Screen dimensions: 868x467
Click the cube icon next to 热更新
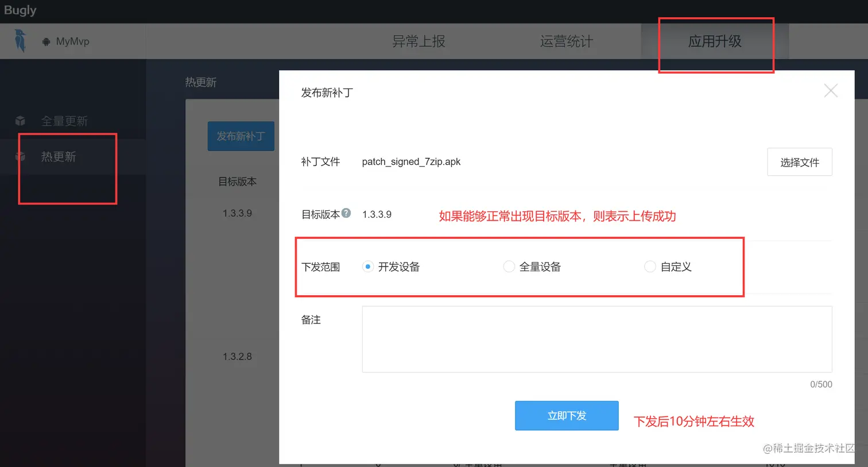point(21,156)
